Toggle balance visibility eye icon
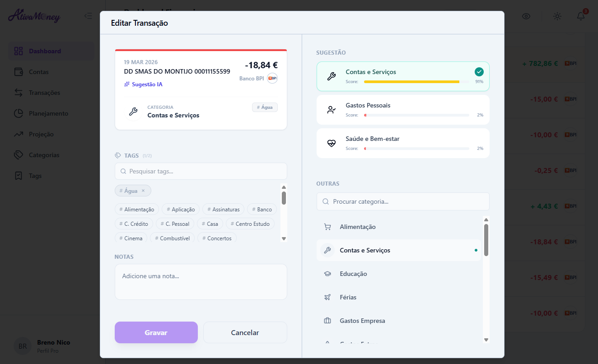 coord(526,16)
